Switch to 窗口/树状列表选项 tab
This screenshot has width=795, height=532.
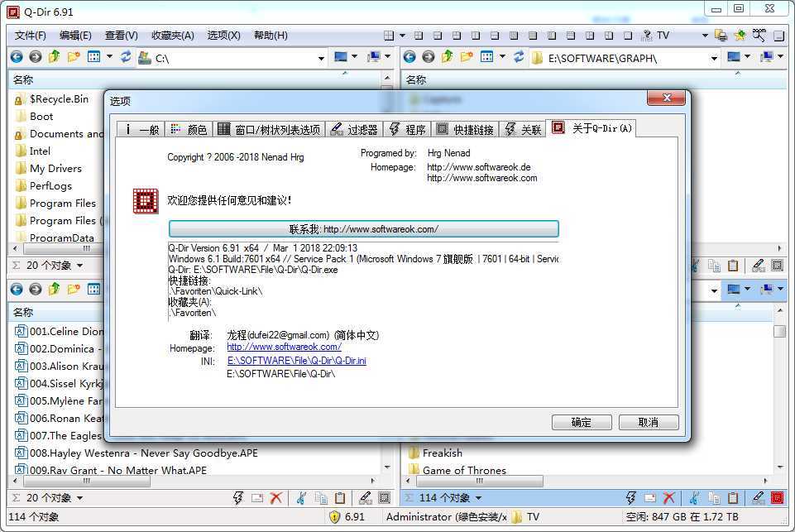click(x=269, y=130)
